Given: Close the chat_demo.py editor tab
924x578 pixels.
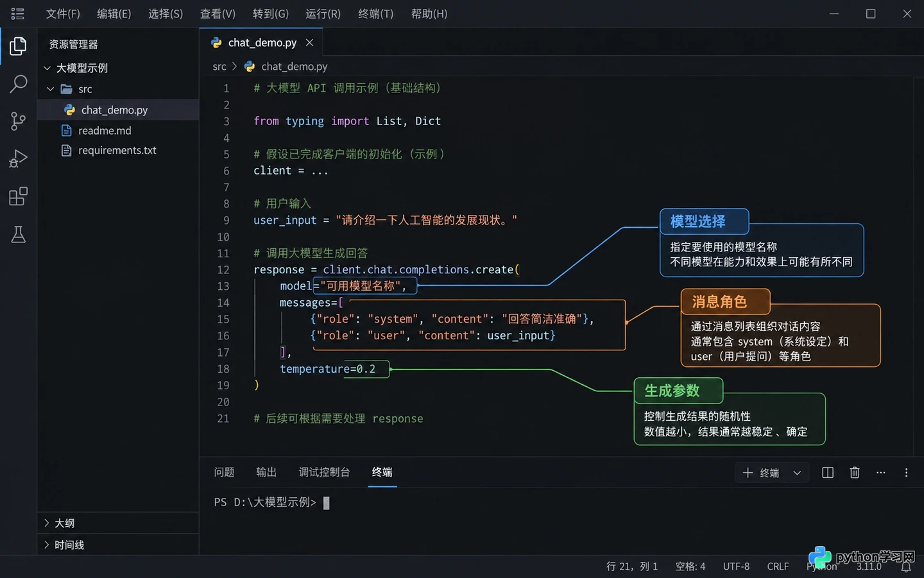Looking at the screenshot, I should (309, 42).
